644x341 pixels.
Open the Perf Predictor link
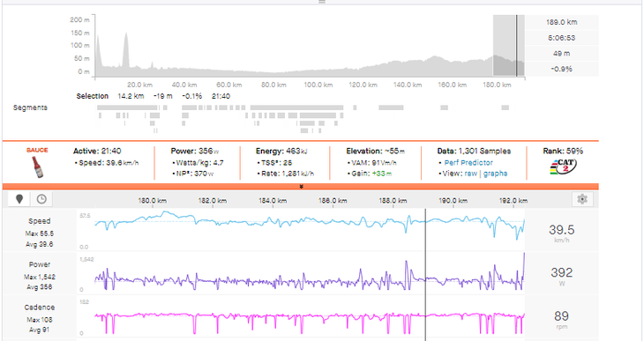[x=468, y=162]
